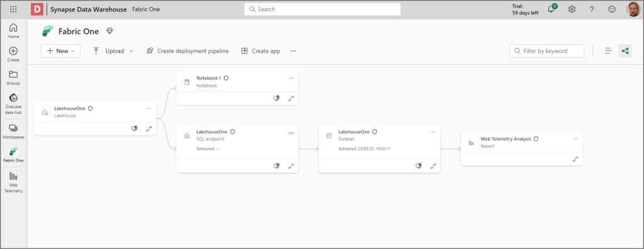
Task: Click Create app
Action: [x=260, y=51]
